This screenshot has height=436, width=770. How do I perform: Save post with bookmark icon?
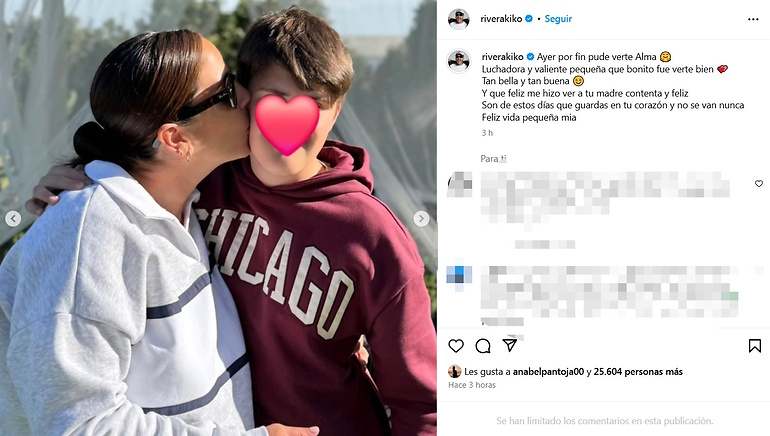point(755,346)
